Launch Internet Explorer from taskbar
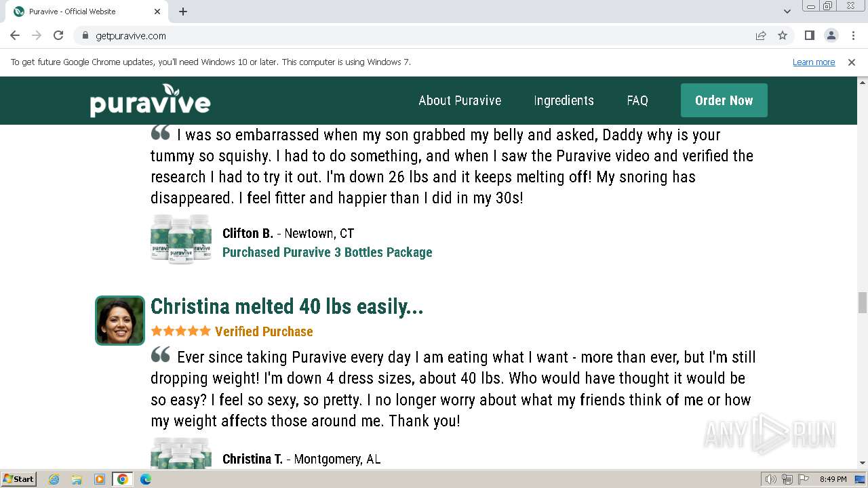 [54, 479]
